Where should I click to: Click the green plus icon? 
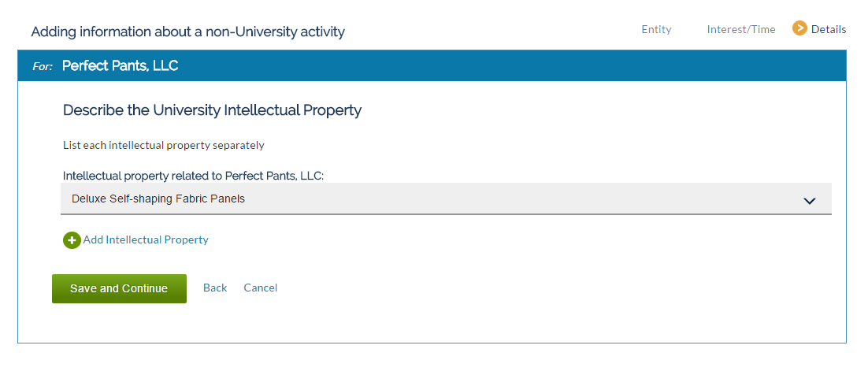72,240
